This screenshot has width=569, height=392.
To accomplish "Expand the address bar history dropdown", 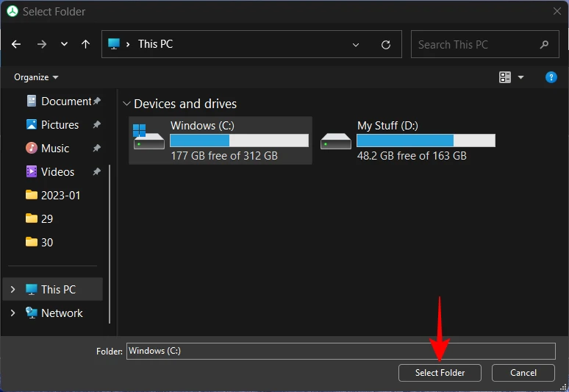I will pyautogui.click(x=356, y=44).
